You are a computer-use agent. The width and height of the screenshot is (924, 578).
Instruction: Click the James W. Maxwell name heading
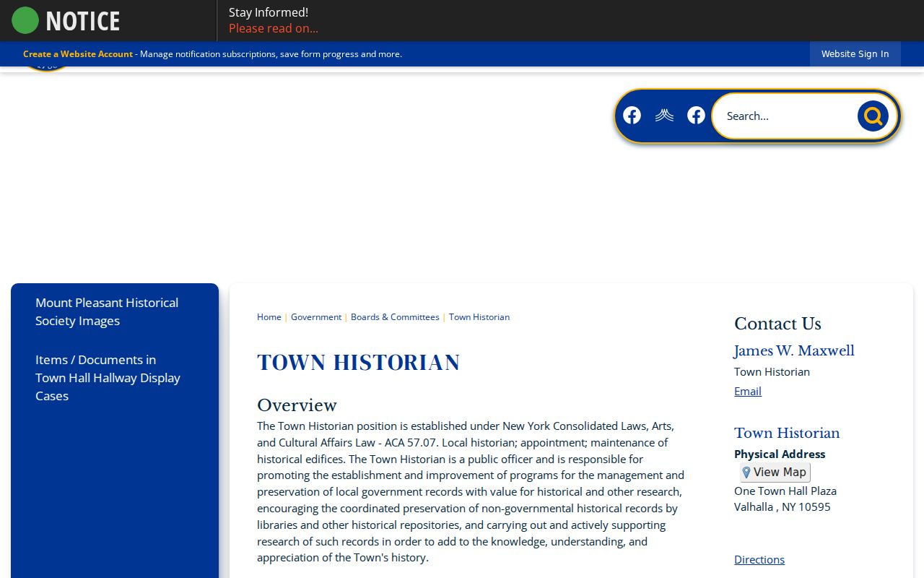(x=794, y=351)
